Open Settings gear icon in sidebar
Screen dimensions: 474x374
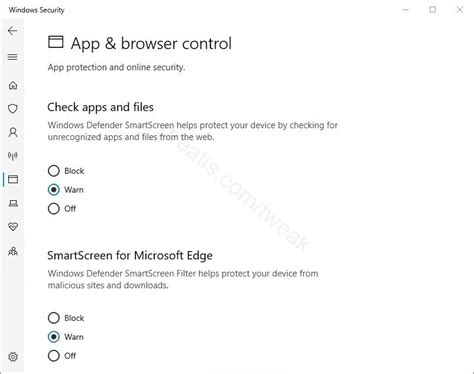tap(13, 357)
